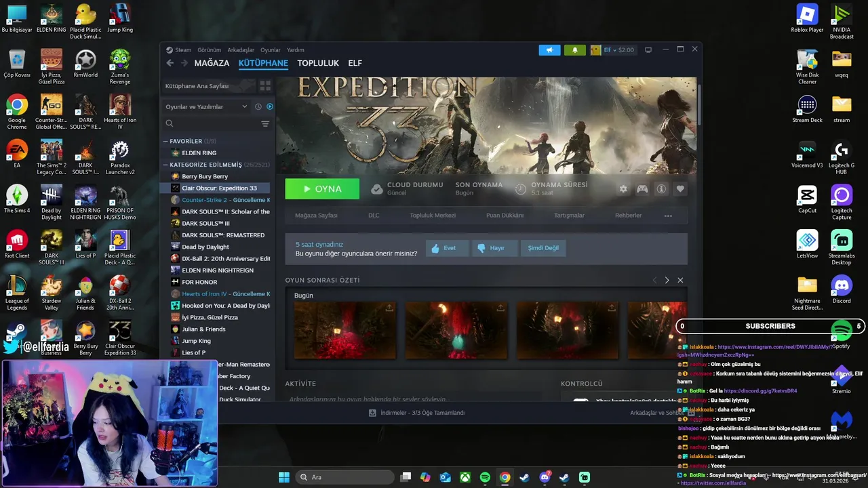Open CapCut desktop shortcut

pyautogui.click(x=807, y=199)
